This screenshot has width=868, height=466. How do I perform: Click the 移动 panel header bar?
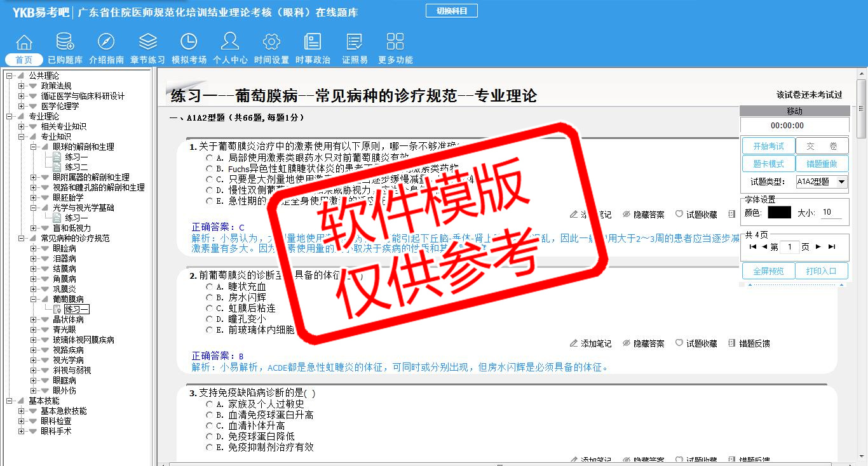tap(795, 111)
